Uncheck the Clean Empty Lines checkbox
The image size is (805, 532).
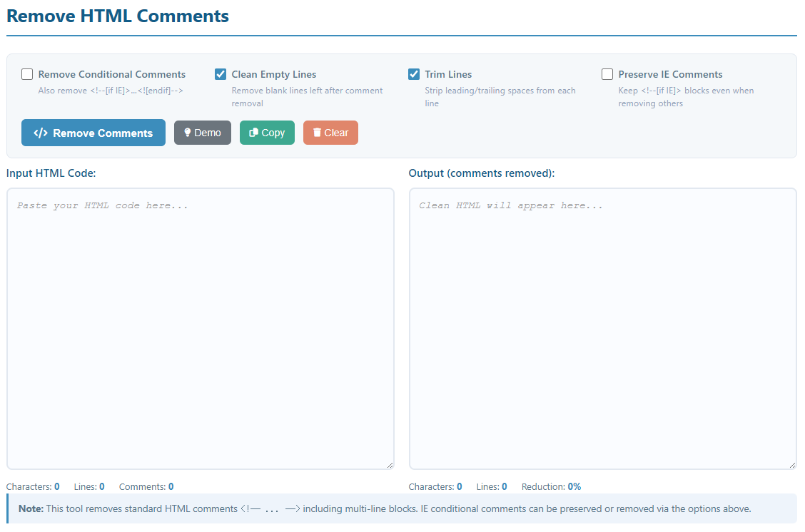(x=221, y=74)
